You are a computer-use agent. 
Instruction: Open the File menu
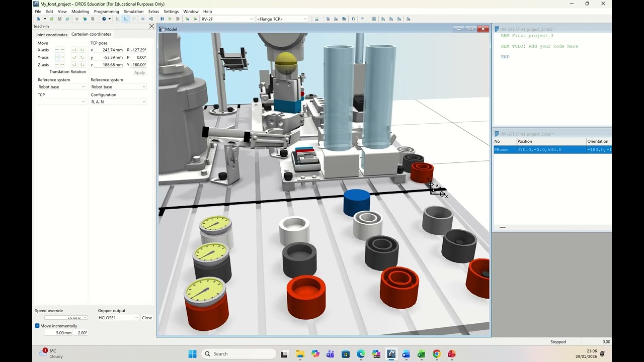click(38, 12)
